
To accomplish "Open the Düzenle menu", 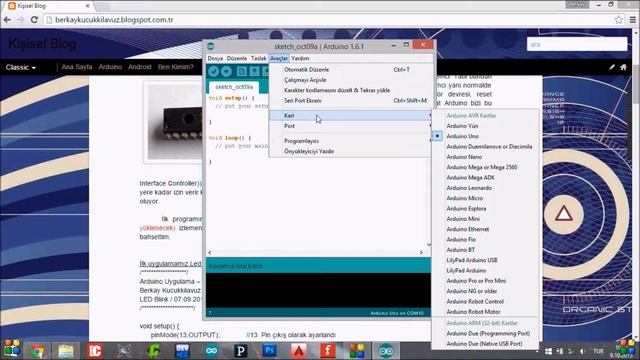I will (x=237, y=58).
